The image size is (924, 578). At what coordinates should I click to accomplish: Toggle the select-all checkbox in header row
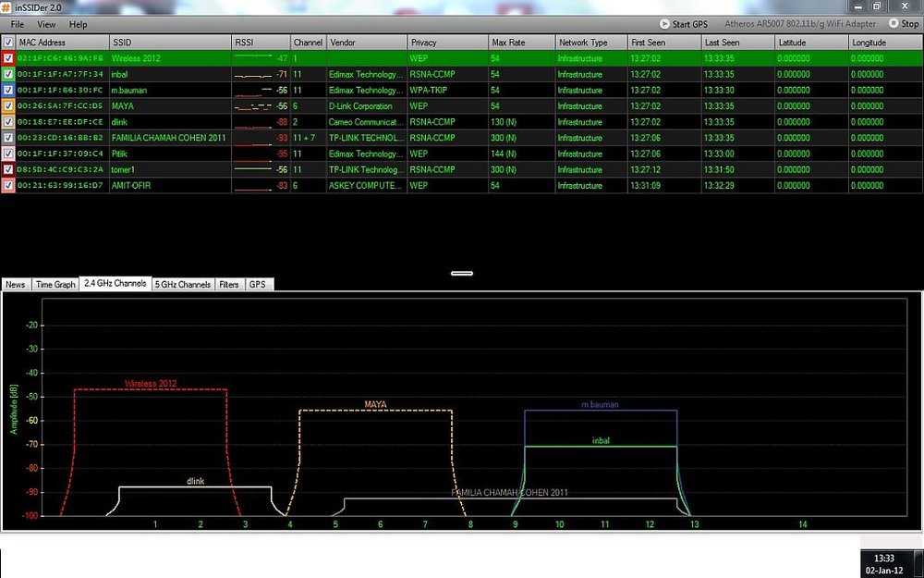coord(8,43)
